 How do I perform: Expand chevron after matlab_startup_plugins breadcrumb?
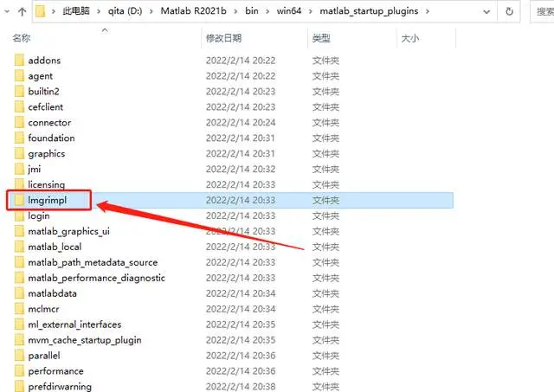(x=428, y=11)
